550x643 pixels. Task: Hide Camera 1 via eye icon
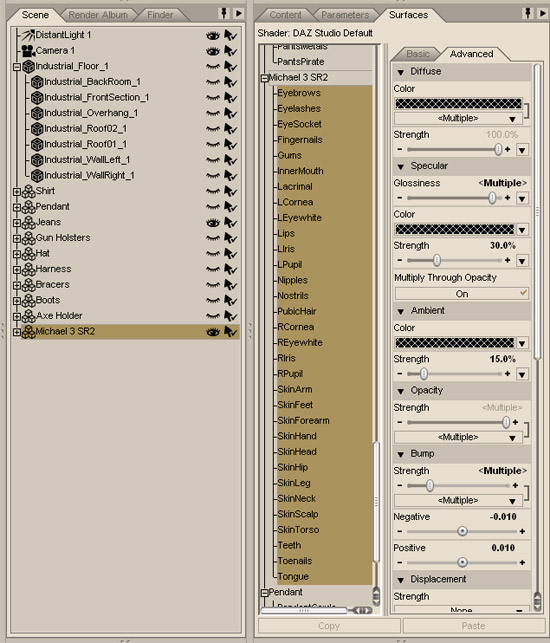[213, 51]
